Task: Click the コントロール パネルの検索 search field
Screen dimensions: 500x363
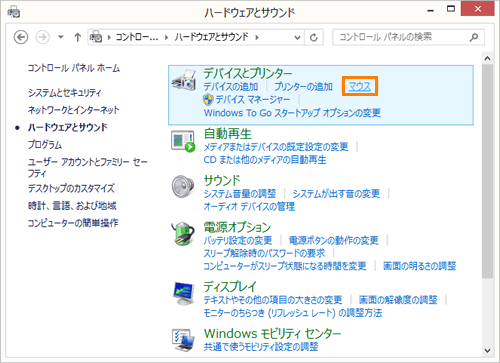Action: pyautogui.click(x=408, y=37)
